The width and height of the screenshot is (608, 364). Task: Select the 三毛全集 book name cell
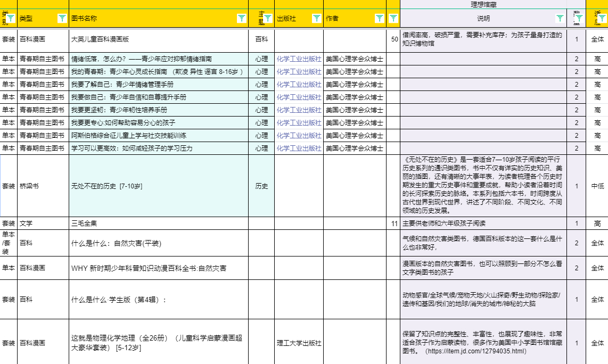pyautogui.click(x=84, y=224)
